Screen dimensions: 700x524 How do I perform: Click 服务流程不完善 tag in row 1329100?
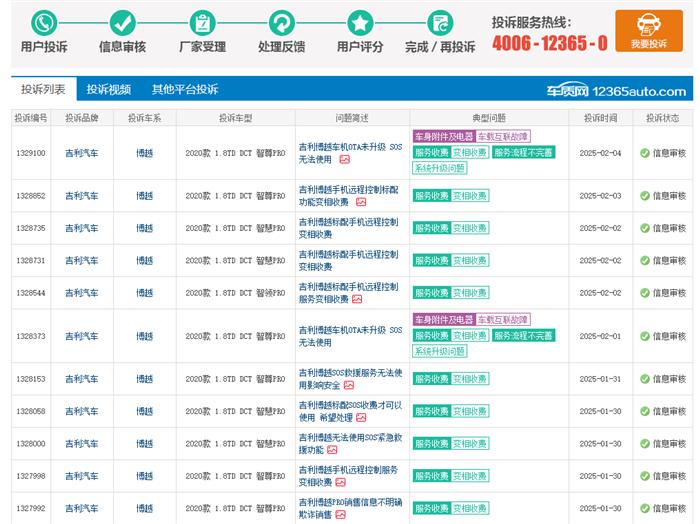tap(523, 153)
